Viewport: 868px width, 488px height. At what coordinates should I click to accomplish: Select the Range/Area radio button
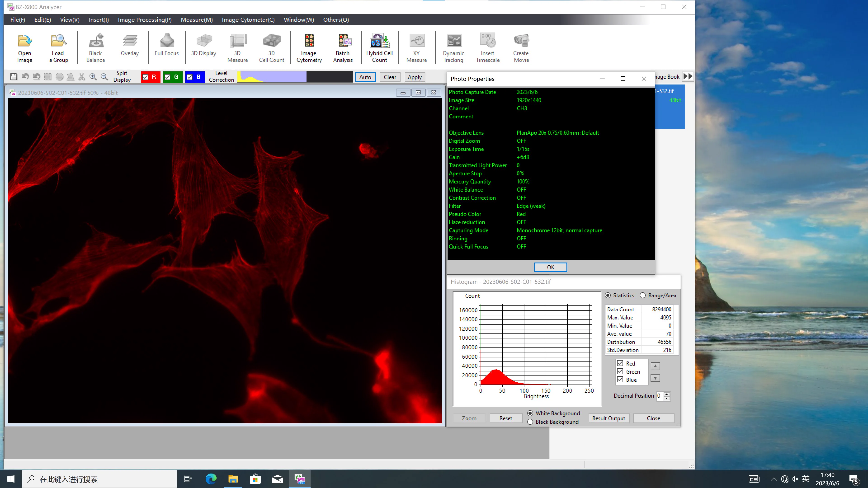coord(643,295)
